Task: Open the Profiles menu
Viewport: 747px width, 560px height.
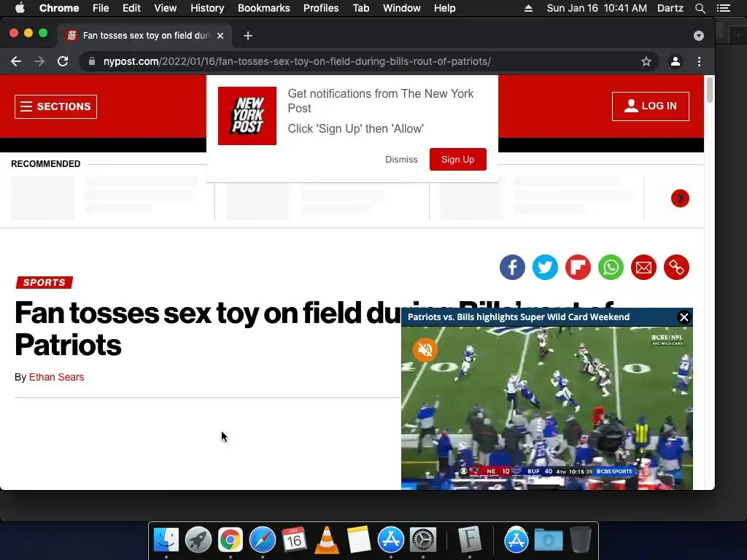Action: coord(321,8)
